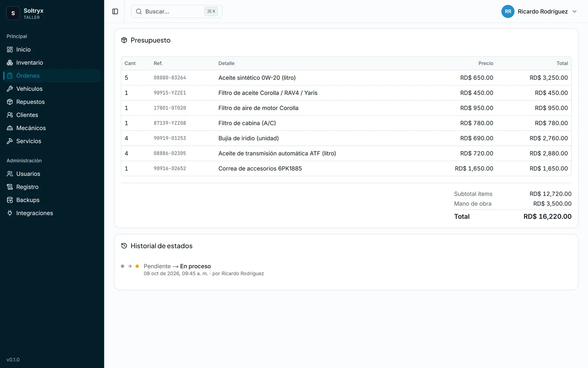Click the Órdenes clipboard icon
The image size is (588, 368).
click(10, 76)
